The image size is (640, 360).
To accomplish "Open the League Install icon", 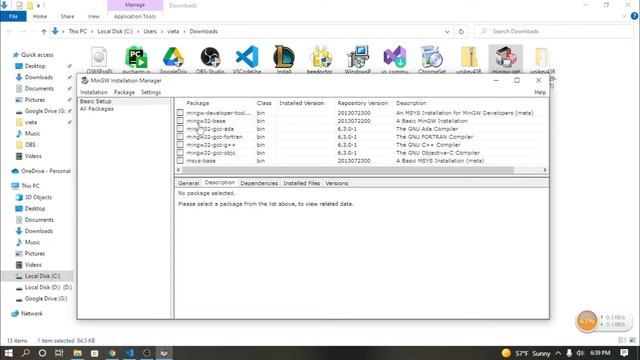I will [284, 57].
